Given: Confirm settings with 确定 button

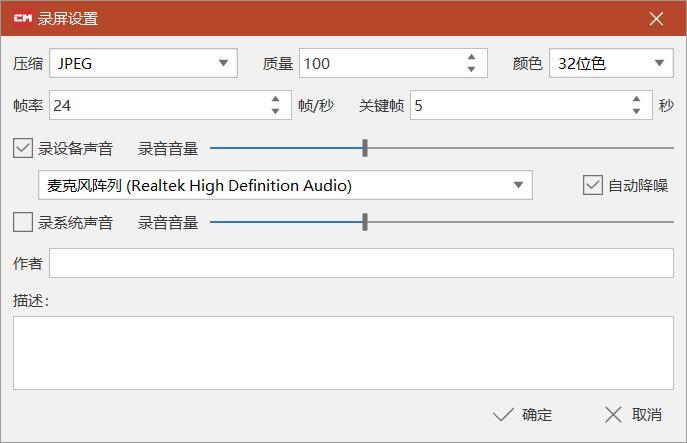Looking at the screenshot, I should pyautogui.click(x=523, y=415).
